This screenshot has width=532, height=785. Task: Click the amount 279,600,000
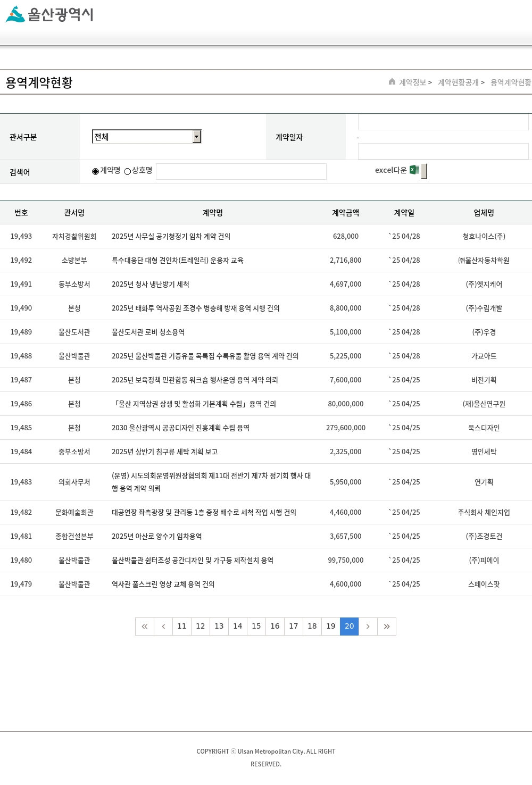(346, 428)
